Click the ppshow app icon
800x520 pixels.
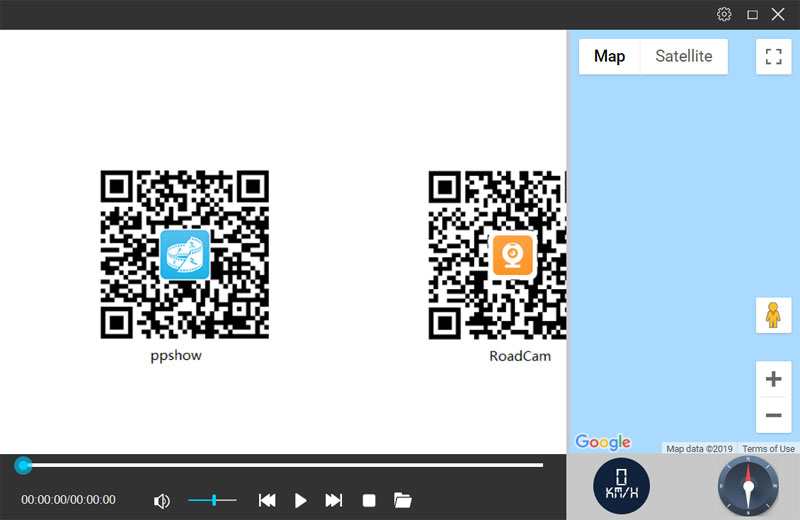[185, 255]
